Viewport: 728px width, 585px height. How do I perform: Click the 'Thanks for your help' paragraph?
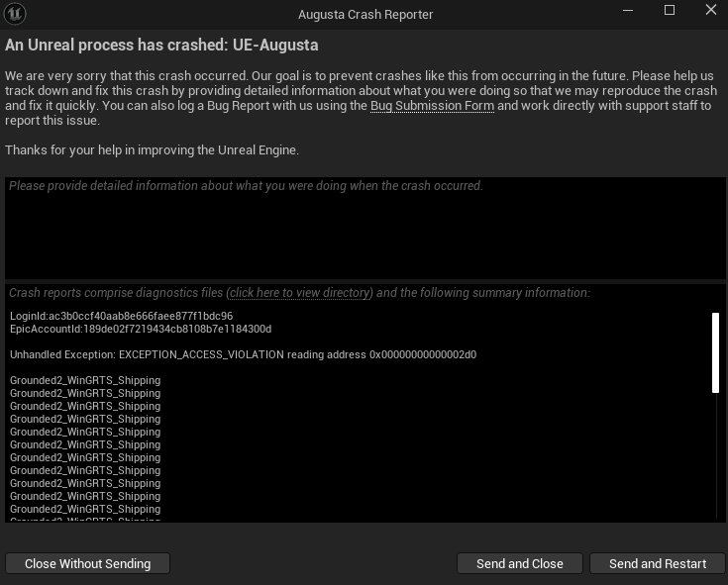[x=152, y=150]
